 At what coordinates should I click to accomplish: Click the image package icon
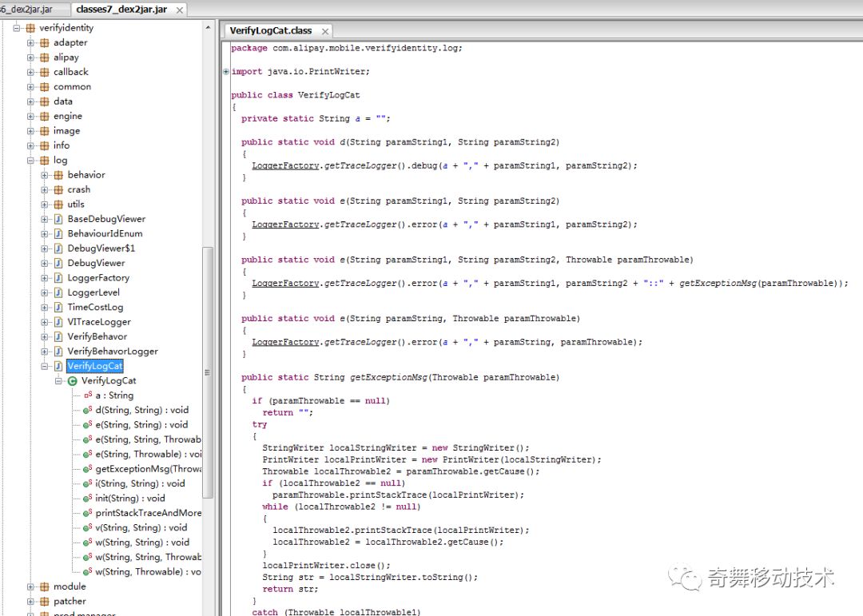(45, 131)
